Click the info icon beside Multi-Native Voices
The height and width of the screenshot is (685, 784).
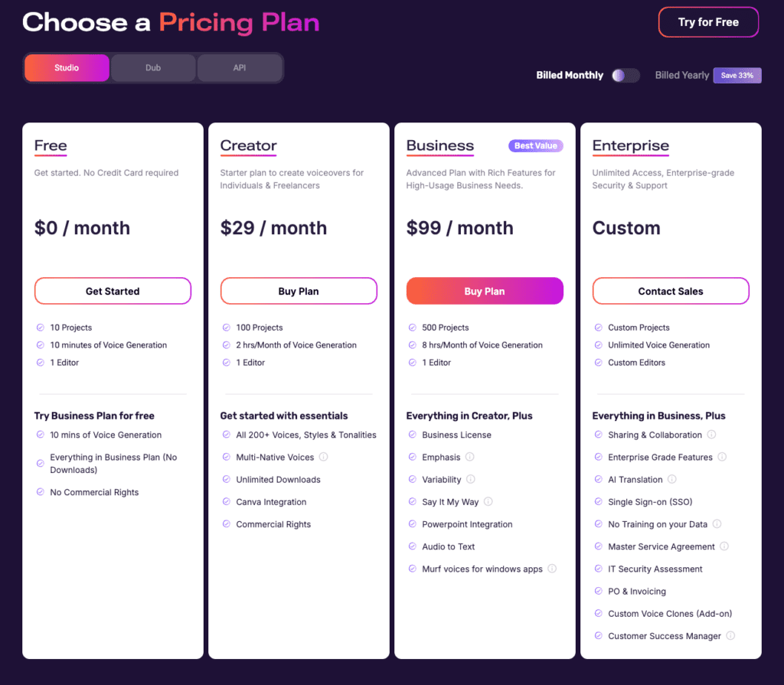[322, 457]
